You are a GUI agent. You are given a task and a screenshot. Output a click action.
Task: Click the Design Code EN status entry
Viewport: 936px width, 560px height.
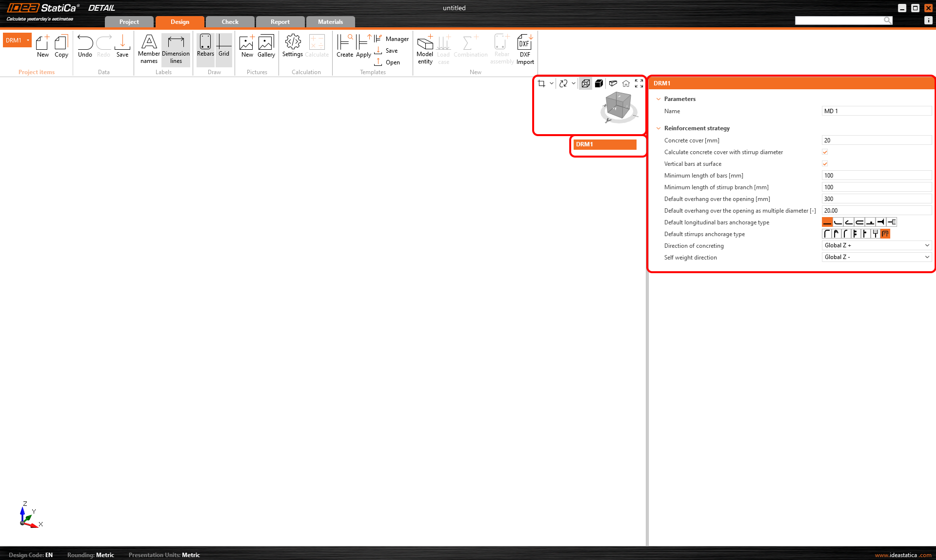tap(31, 555)
